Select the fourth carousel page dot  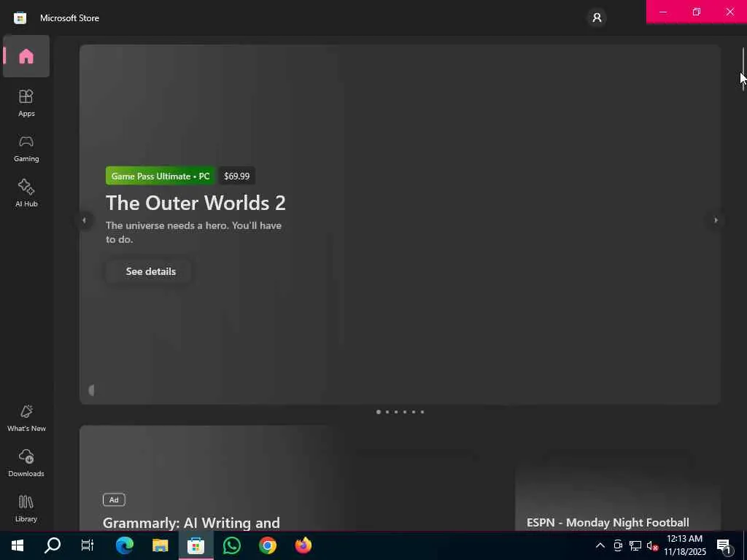click(x=404, y=412)
